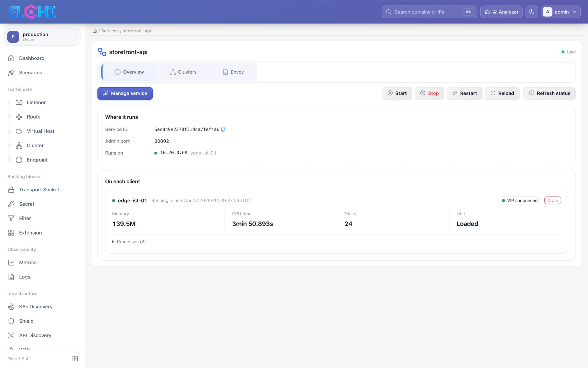Stop the storefront-api service
Viewport: 588px width, 368px height.
tap(429, 93)
